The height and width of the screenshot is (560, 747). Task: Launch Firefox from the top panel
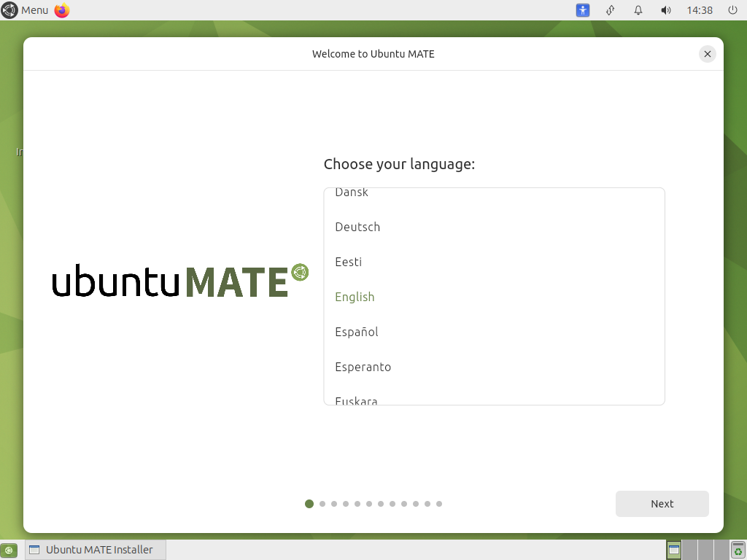coord(62,10)
